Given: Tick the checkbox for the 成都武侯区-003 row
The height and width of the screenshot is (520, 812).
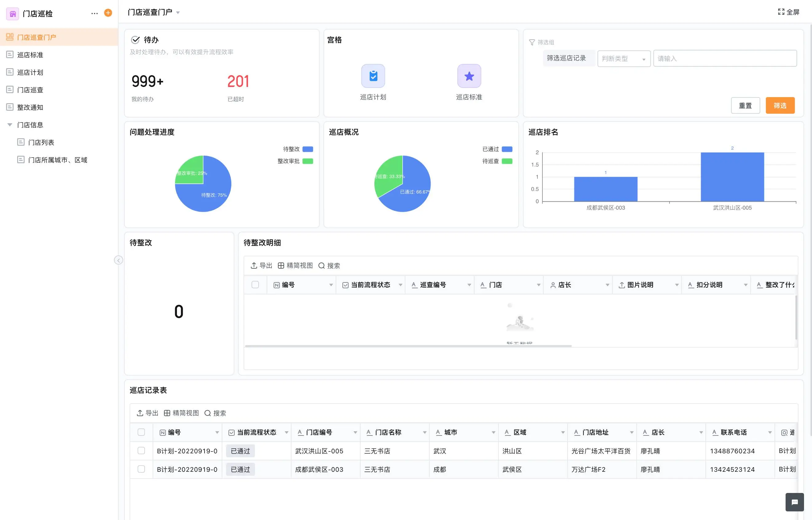Looking at the screenshot, I should (x=141, y=469).
